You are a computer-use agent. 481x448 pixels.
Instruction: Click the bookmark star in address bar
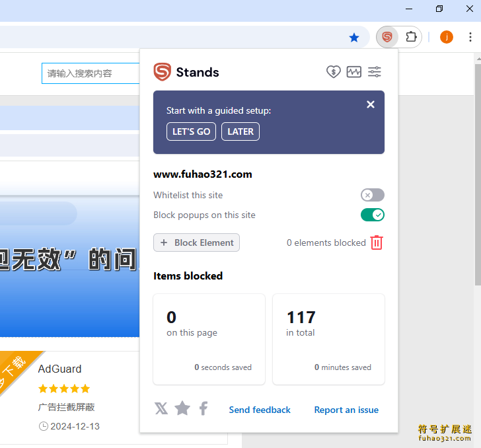354,38
